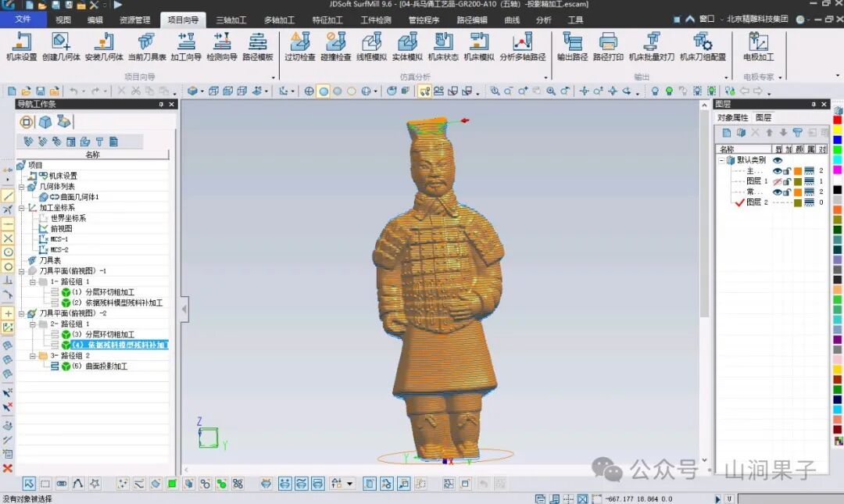Open the 当前刀具表 current tool table
The width and height of the screenshot is (844, 504).
tap(147, 46)
